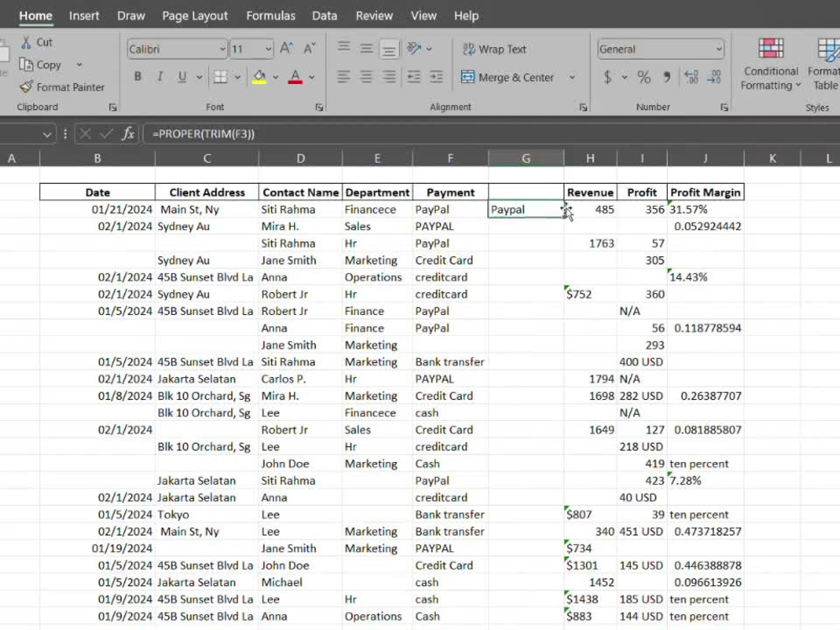840x630 pixels.
Task: Select column B header
Action: tap(97, 158)
